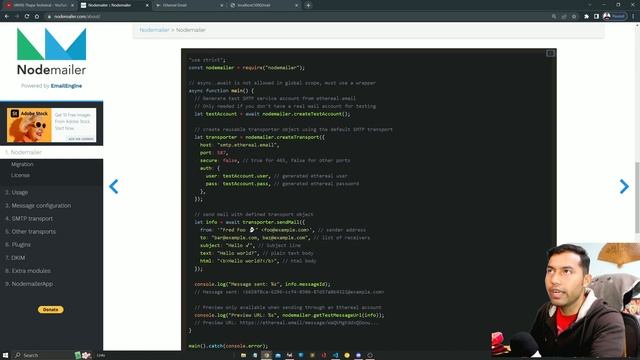Click the Nodemailer breadcrumb link

(154, 30)
